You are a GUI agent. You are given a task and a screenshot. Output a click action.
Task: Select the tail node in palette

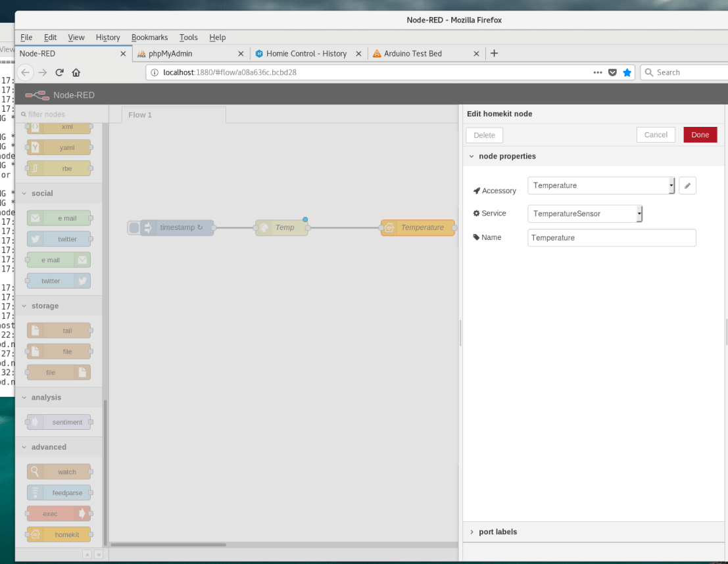click(x=59, y=331)
